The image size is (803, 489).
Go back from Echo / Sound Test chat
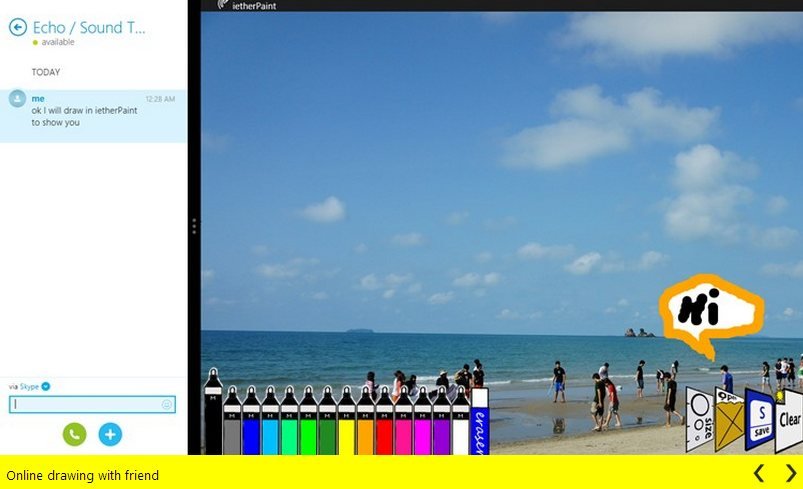(18, 27)
